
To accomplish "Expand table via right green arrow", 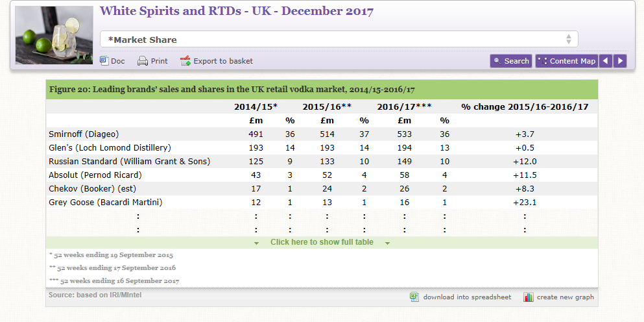I will point(387,243).
